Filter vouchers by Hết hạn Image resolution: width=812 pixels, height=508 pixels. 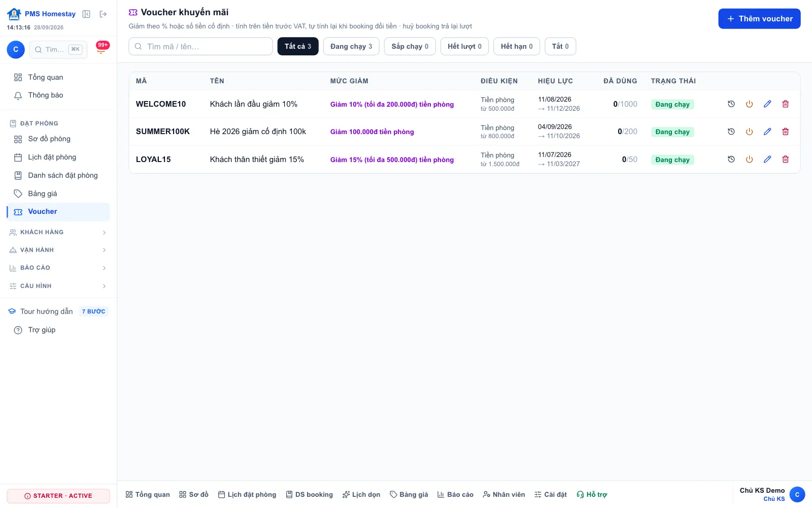pyautogui.click(x=517, y=46)
